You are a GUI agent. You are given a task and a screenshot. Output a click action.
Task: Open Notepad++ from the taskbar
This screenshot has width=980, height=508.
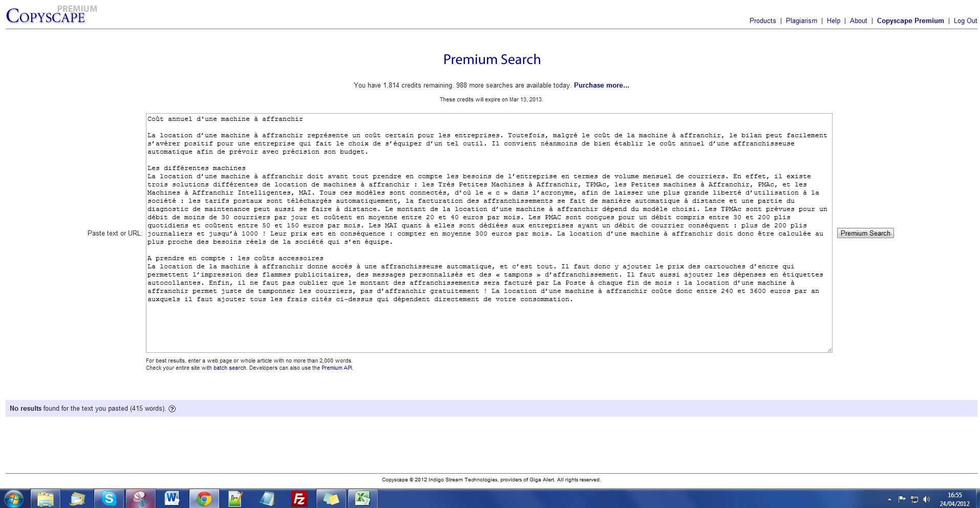(x=236, y=498)
